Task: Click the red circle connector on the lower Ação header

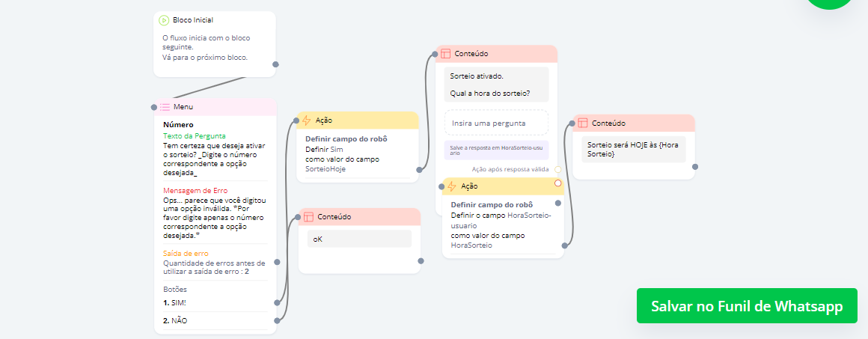Action: click(x=557, y=183)
